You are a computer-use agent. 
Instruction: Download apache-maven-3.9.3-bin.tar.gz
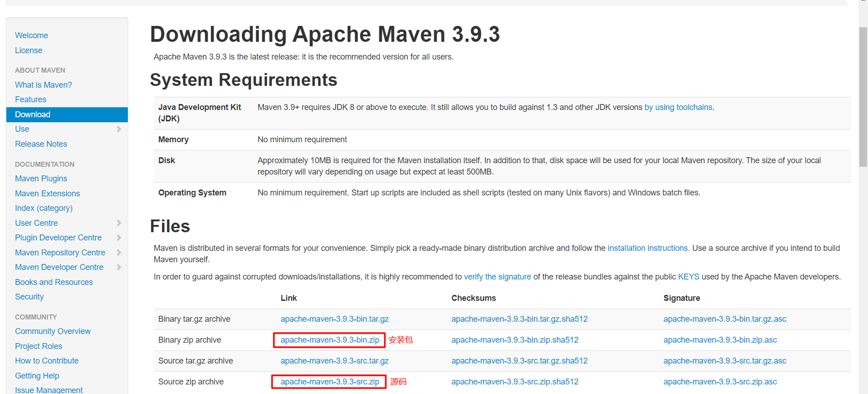pos(334,319)
